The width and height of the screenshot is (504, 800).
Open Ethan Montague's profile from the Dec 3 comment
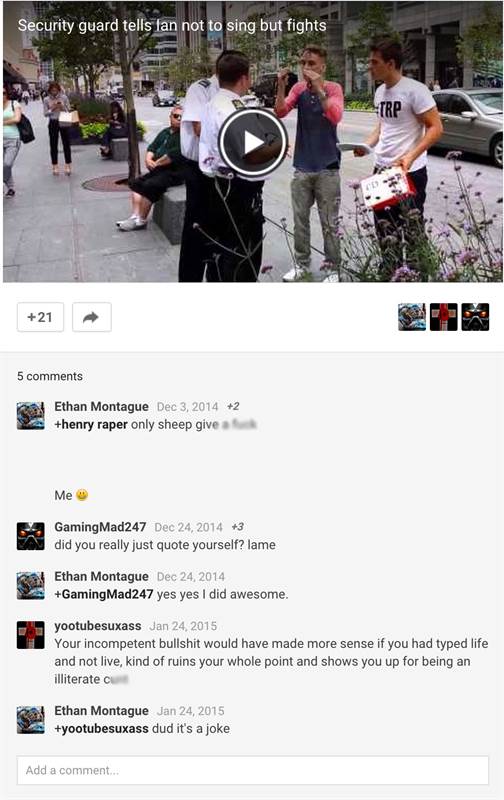click(x=102, y=407)
